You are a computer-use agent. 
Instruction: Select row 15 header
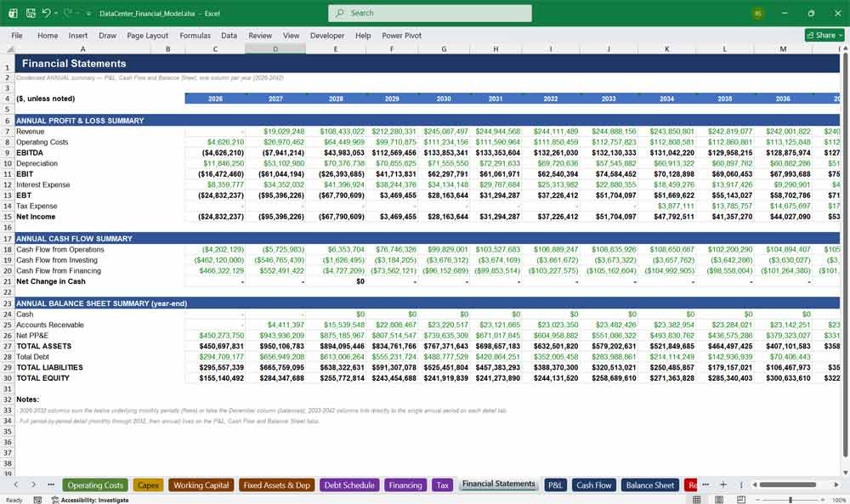pyautogui.click(x=8, y=217)
